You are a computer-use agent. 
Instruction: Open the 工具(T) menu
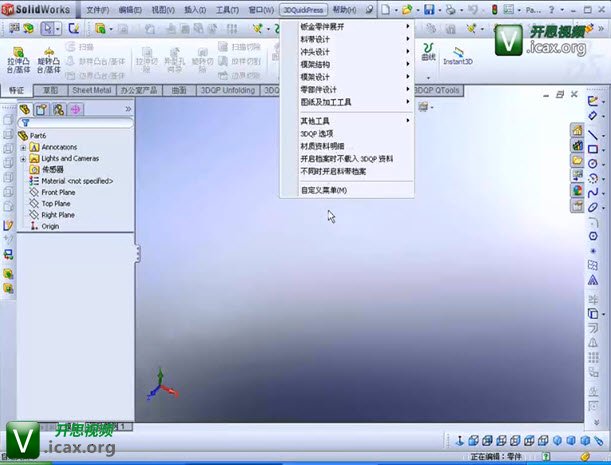coord(227,10)
